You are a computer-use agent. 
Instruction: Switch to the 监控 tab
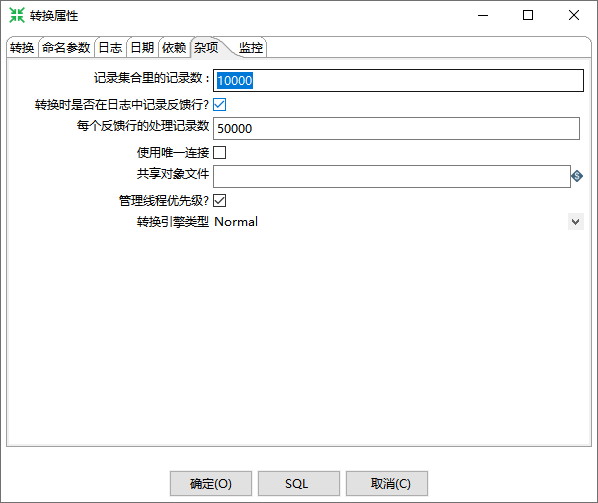pos(251,48)
